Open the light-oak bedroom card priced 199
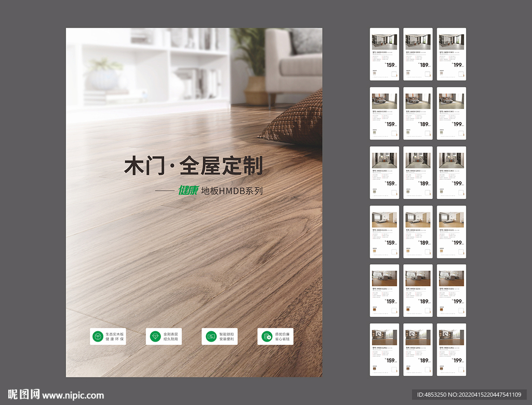This screenshot has width=532, height=405. tap(451, 232)
